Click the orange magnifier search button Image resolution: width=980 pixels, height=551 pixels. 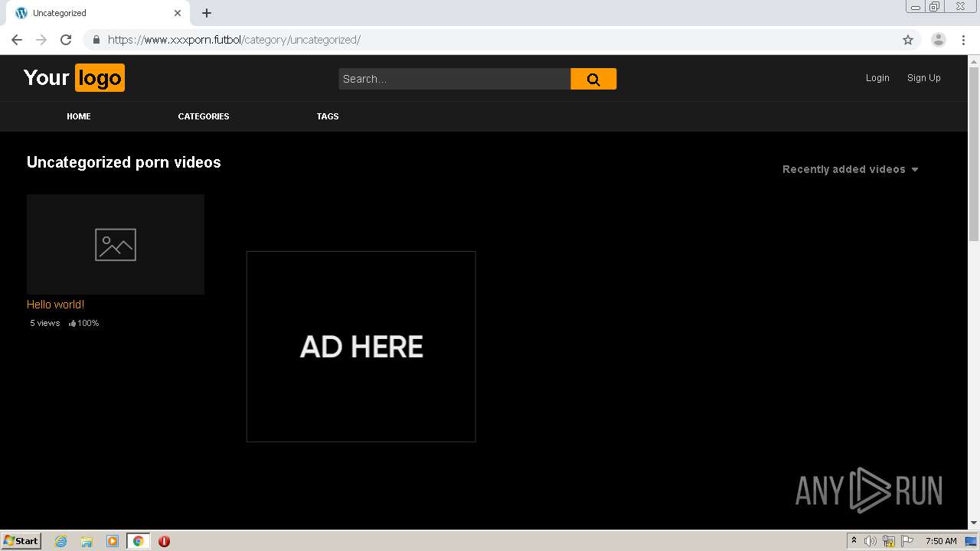(593, 79)
